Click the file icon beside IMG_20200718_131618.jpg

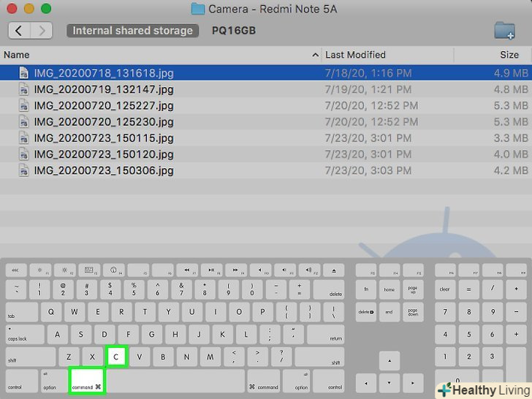23,73
